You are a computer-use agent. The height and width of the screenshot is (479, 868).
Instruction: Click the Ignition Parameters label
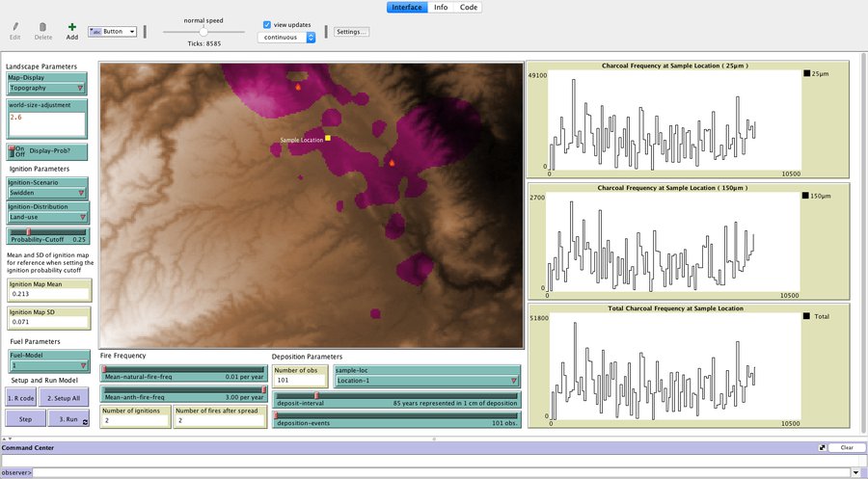point(40,169)
